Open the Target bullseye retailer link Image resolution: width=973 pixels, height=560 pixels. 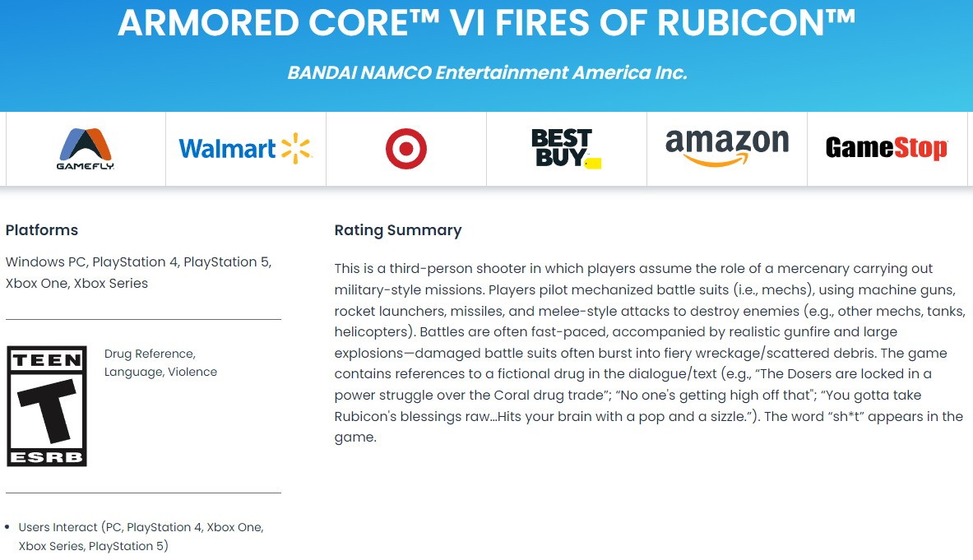coord(405,149)
